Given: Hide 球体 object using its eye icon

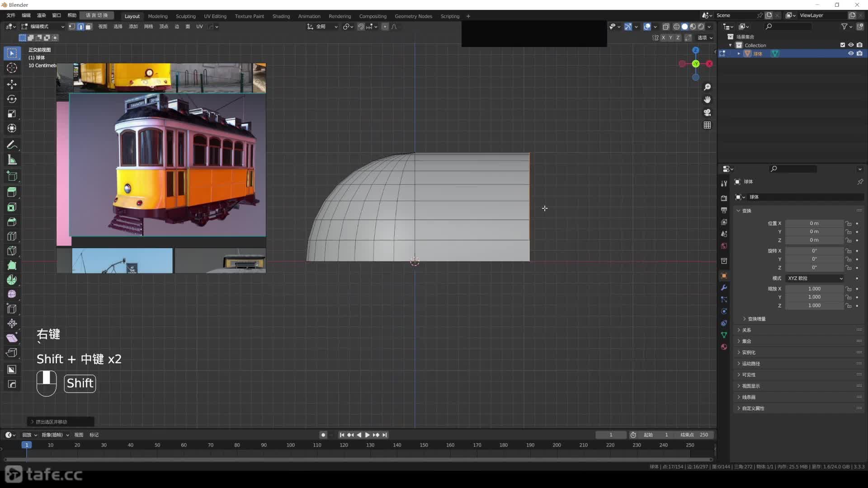Looking at the screenshot, I should 851,53.
